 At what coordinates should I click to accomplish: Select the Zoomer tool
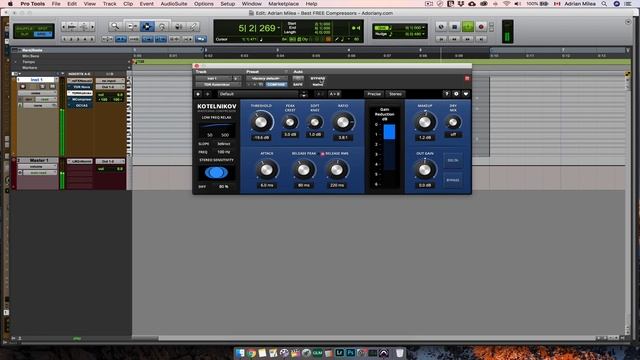[116, 26]
